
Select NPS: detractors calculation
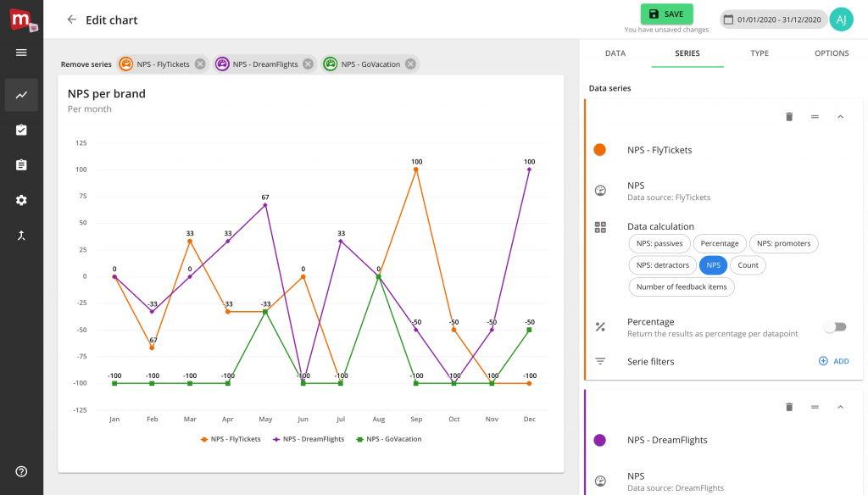coord(663,265)
